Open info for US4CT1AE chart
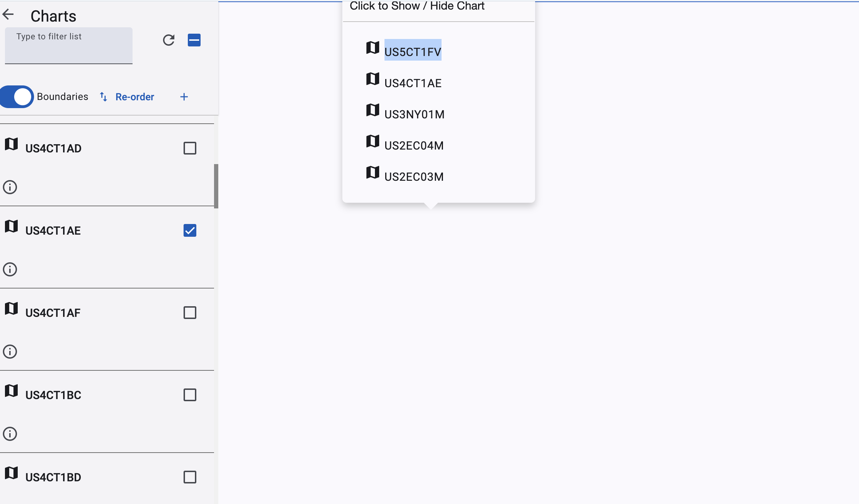Screen dimensions: 859x504 10,269
